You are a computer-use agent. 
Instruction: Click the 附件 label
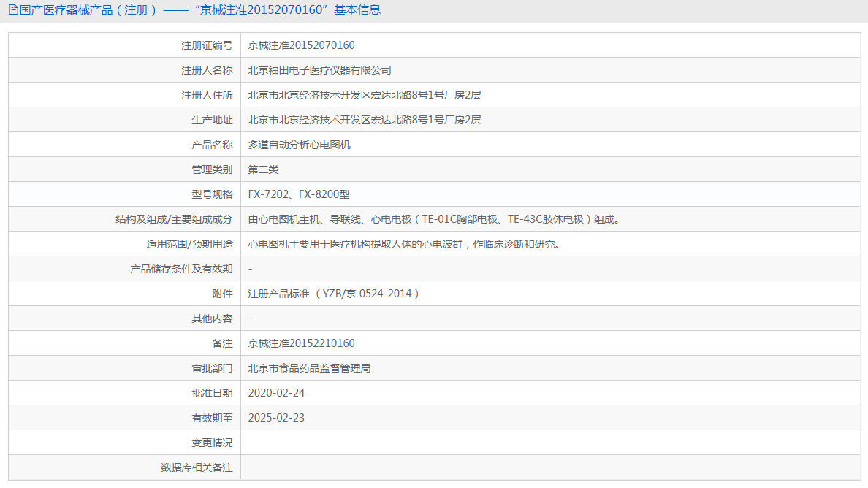click(223, 294)
